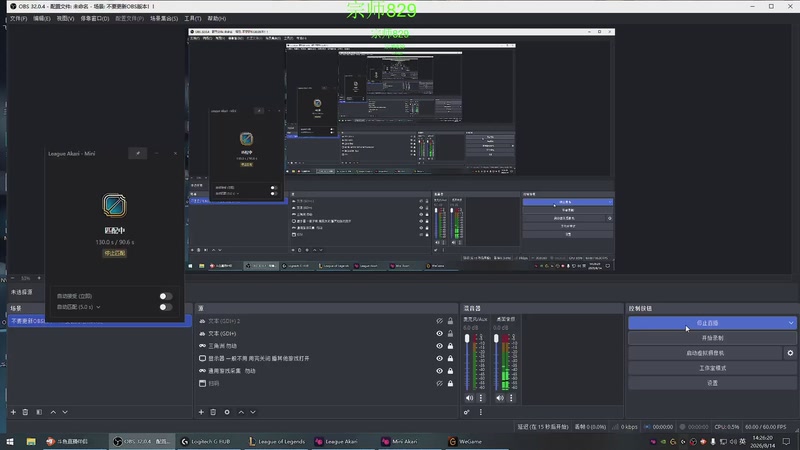Open Windows notification center

pyautogui.click(x=787, y=441)
